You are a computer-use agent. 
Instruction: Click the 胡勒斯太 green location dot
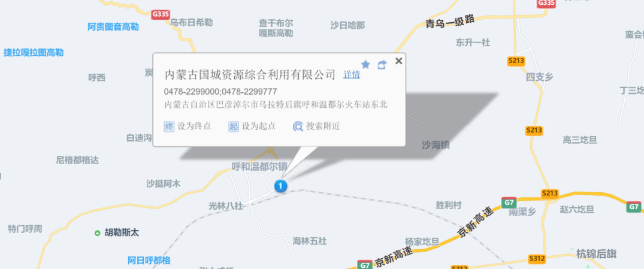pyautogui.click(x=97, y=233)
